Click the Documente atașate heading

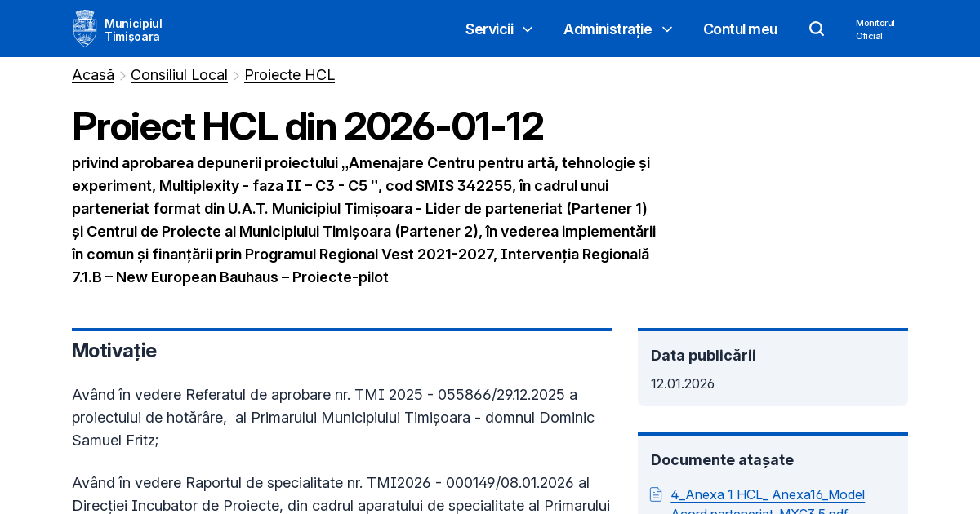point(722,459)
